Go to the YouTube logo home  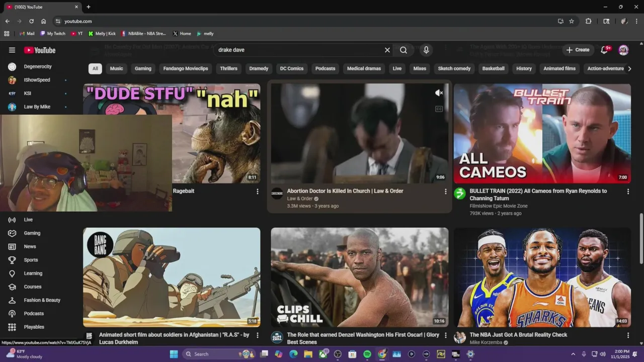pos(40,50)
